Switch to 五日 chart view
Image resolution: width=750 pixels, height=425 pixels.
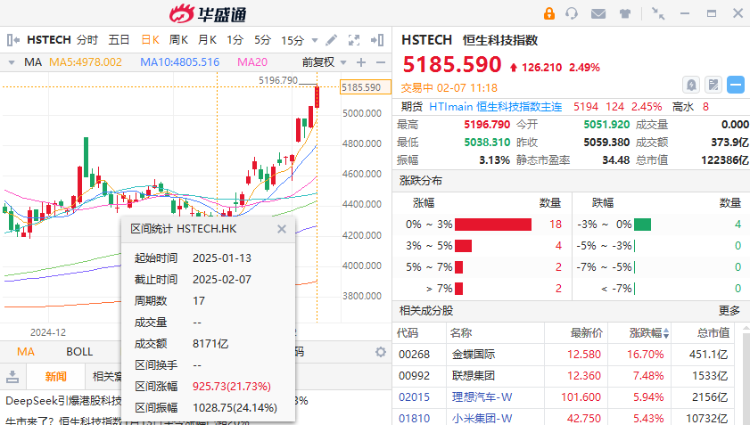(x=119, y=40)
